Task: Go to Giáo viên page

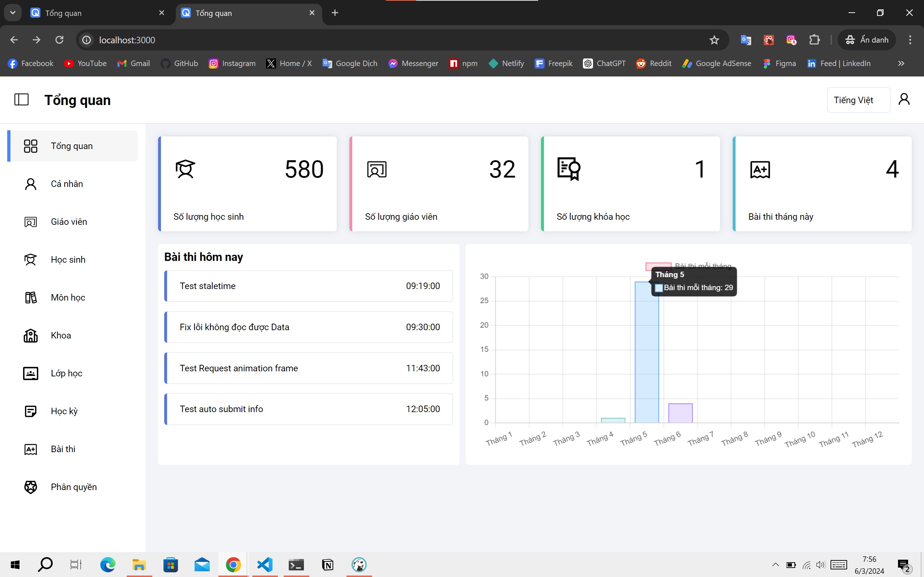Action: [73, 222]
